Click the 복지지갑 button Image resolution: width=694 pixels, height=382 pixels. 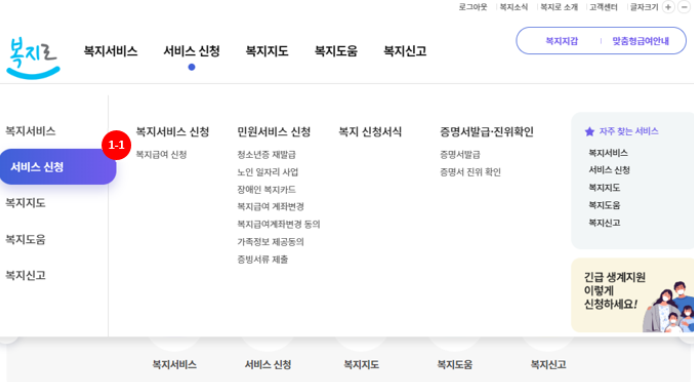point(561,41)
